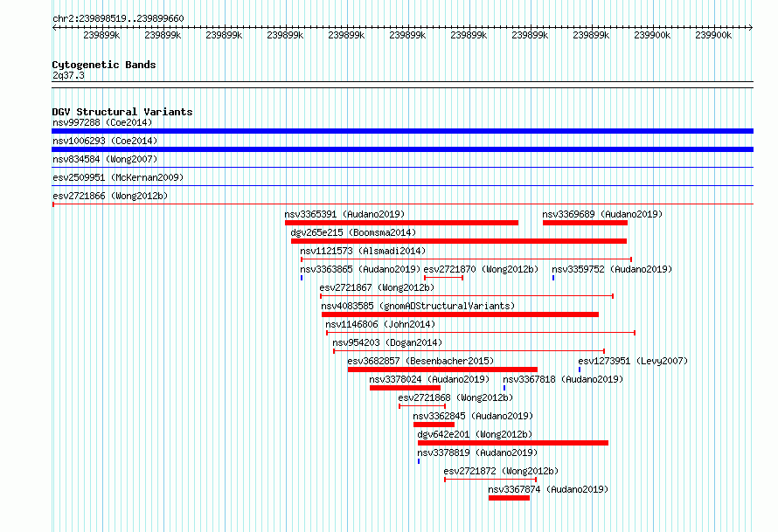Select the nsv3362845 red bar
This screenshot has height=532, width=778.
coord(434,425)
